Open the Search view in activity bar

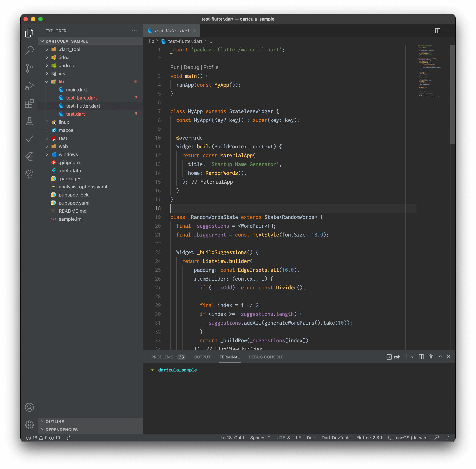pyautogui.click(x=29, y=50)
